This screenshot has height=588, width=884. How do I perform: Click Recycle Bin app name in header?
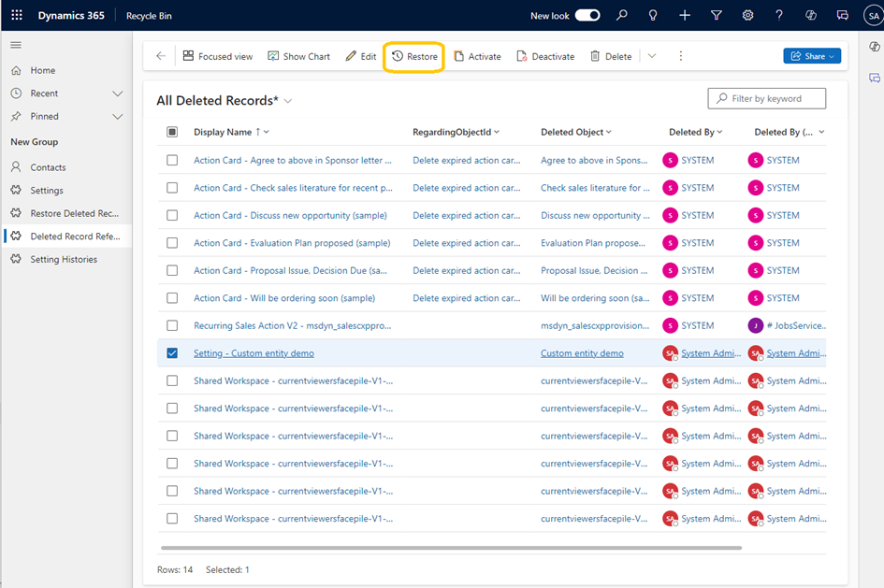149,16
